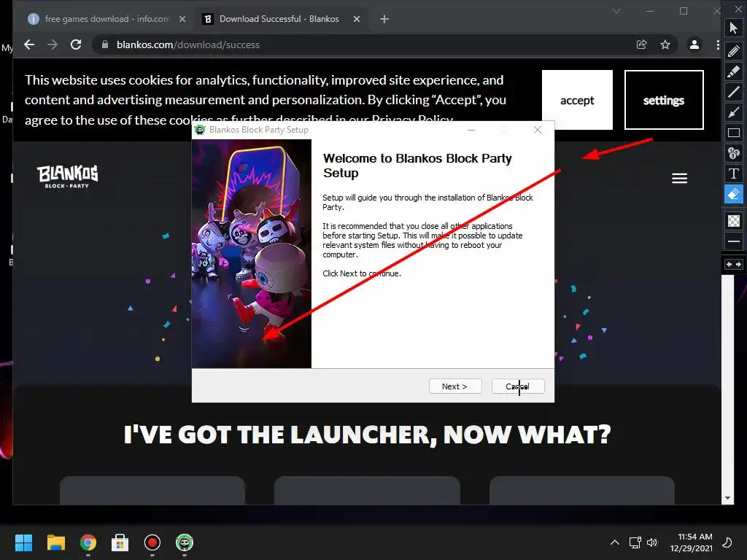
Task: Open cookie settings
Action: click(664, 100)
